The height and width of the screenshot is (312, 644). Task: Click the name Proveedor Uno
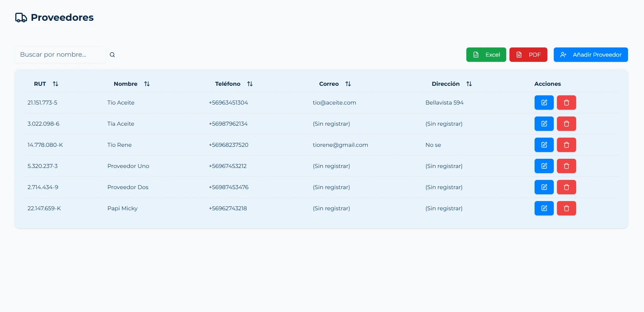tap(128, 166)
